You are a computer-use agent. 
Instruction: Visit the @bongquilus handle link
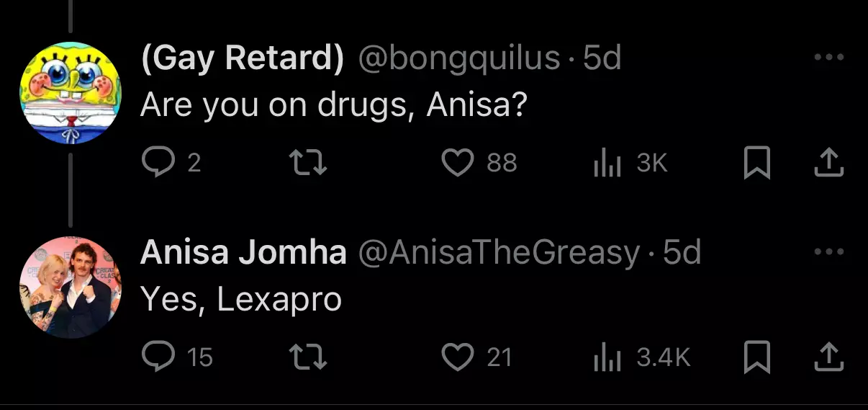click(x=460, y=59)
